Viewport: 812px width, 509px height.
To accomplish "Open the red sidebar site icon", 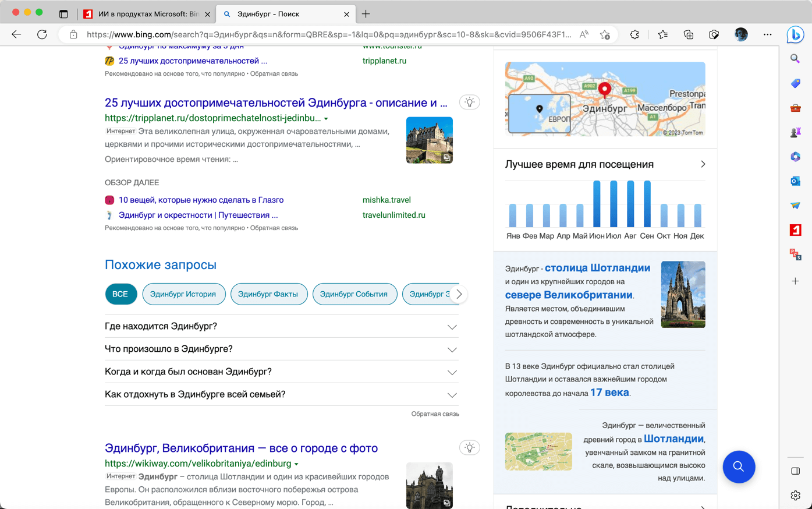I will (x=795, y=230).
